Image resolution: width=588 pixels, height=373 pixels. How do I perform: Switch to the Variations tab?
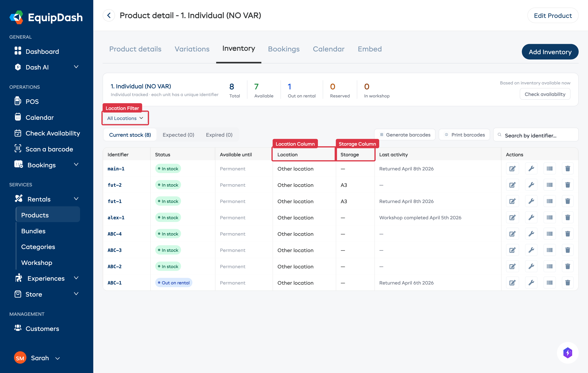pos(192,49)
